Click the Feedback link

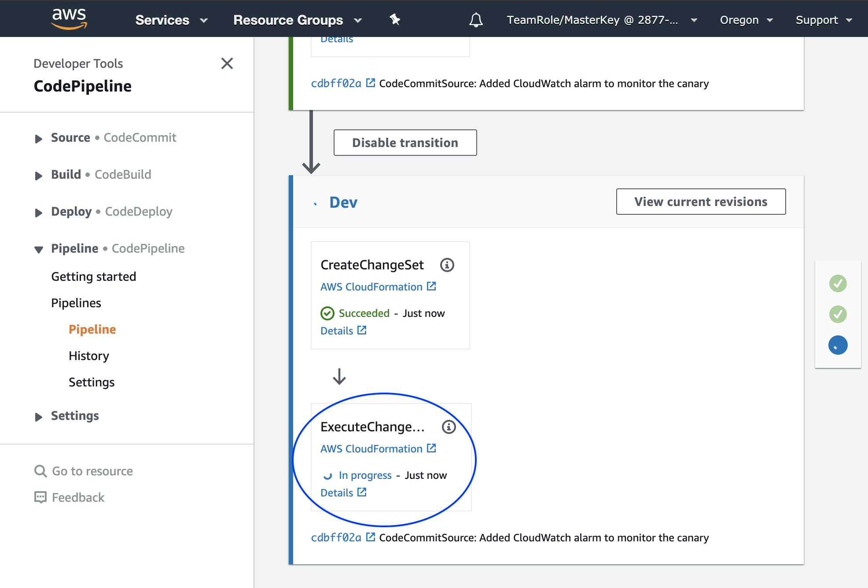[78, 497]
